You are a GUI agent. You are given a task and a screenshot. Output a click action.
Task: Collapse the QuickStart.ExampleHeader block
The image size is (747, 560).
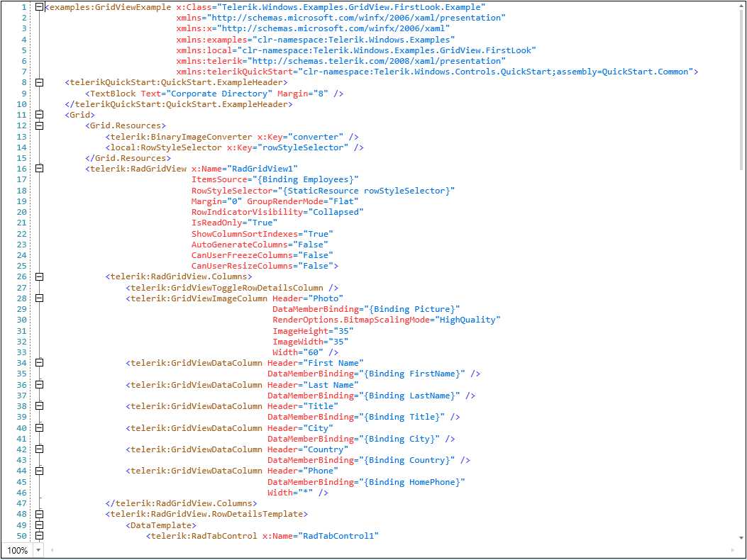coord(40,82)
